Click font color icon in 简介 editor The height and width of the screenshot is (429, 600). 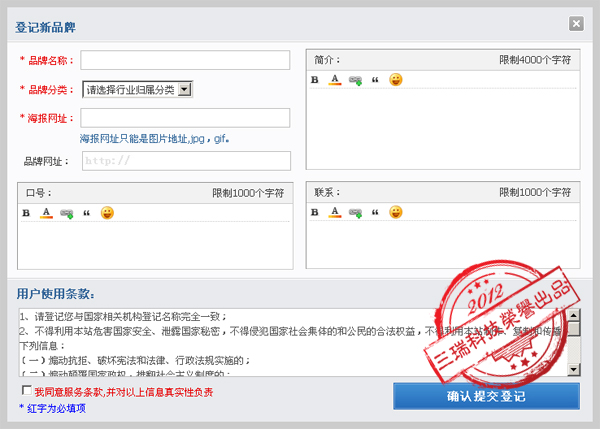click(x=335, y=80)
